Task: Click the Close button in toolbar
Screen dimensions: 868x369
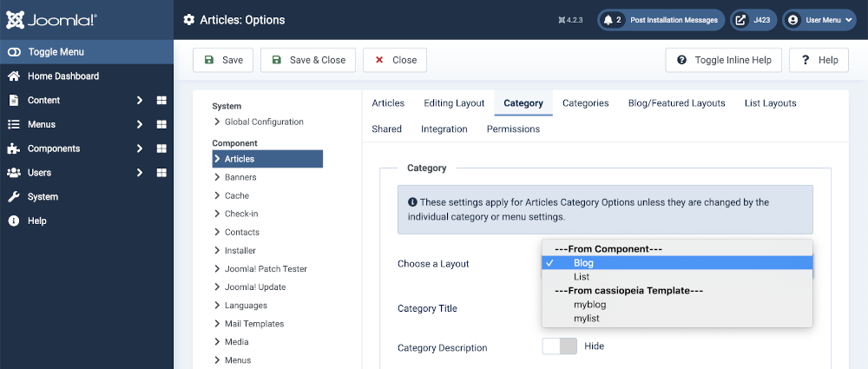Action: coord(395,60)
